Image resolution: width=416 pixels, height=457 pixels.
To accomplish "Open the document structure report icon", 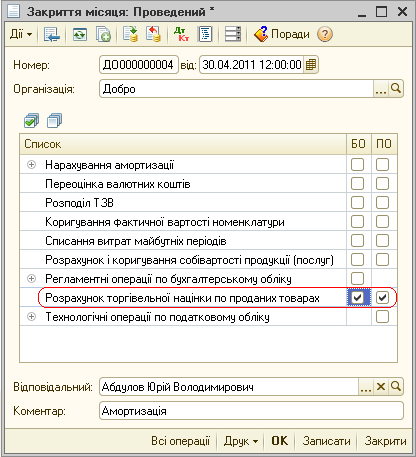I will [205, 34].
